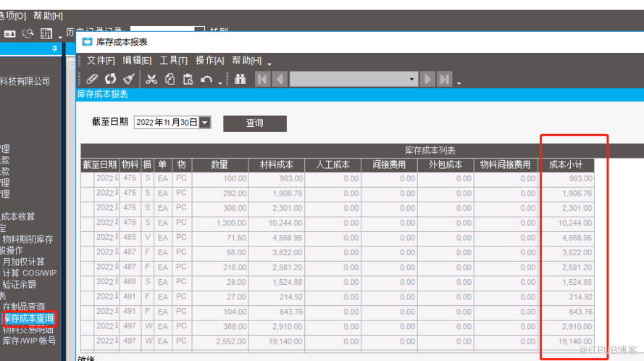Screen dimensions: 644x361
Task: Click material cost cell 10,244.00
Action: click(x=277, y=223)
